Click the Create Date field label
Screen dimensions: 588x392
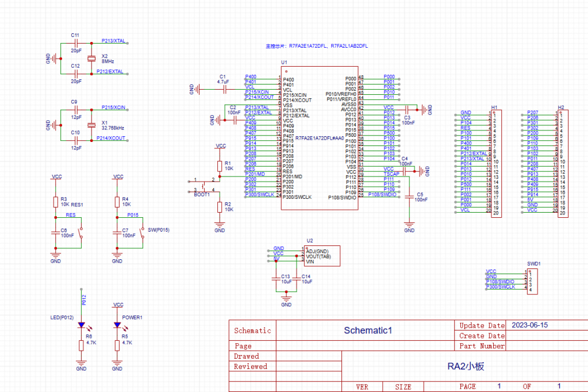[482, 336]
